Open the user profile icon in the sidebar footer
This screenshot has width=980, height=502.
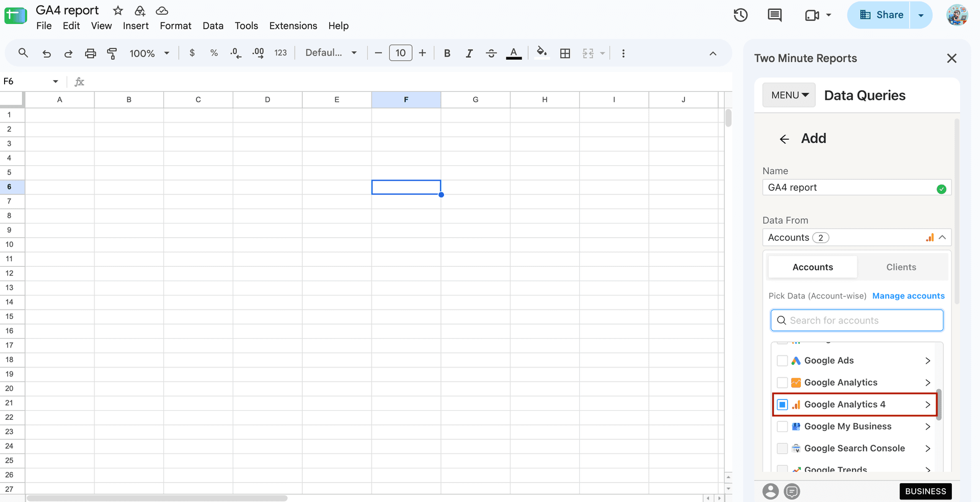771,491
